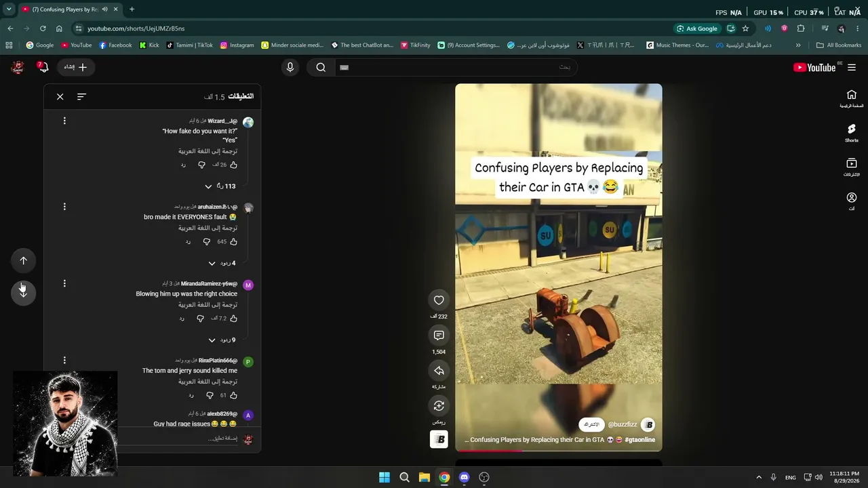Dislike the Wizard_J comment
Image resolution: width=868 pixels, height=488 pixels.
[201, 165]
